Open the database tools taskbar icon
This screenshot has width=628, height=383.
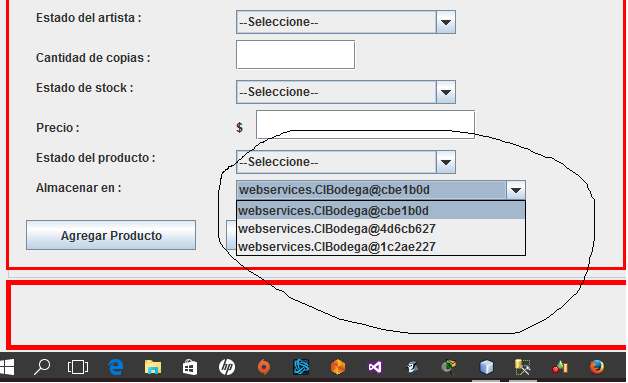(x=523, y=367)
